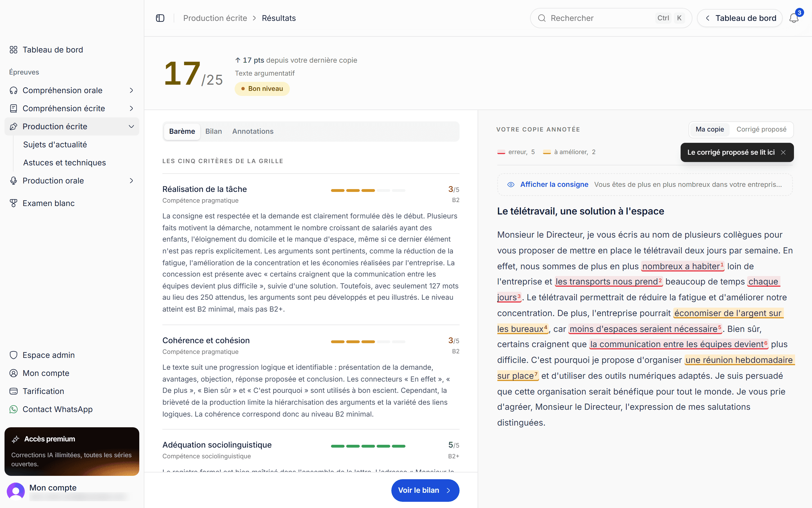The image size is (812, 508).
Task: Click the Tableau de bord grid icon
Action: click(x=14, y=50)
